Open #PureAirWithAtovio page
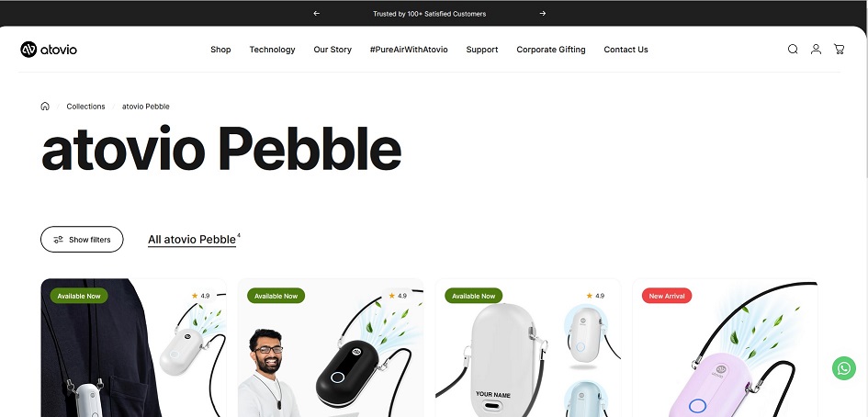Screen dimensions: 868x417 coord(409,50)
